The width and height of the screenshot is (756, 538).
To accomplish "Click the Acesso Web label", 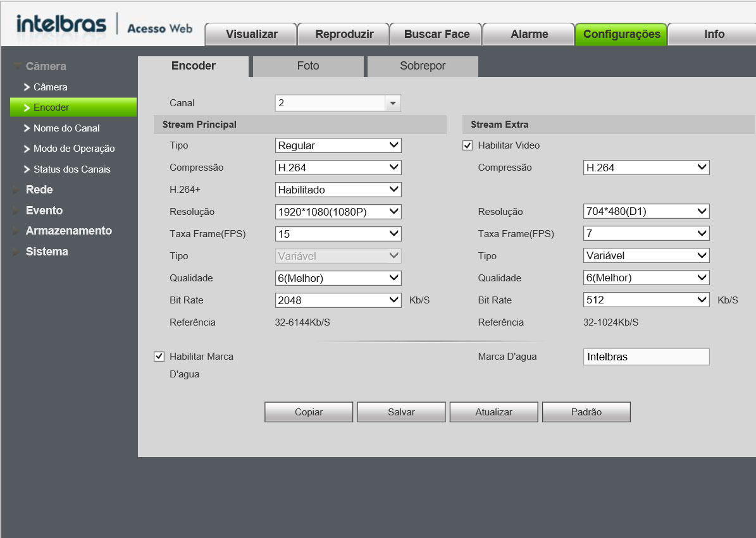I will coord(159,28).
